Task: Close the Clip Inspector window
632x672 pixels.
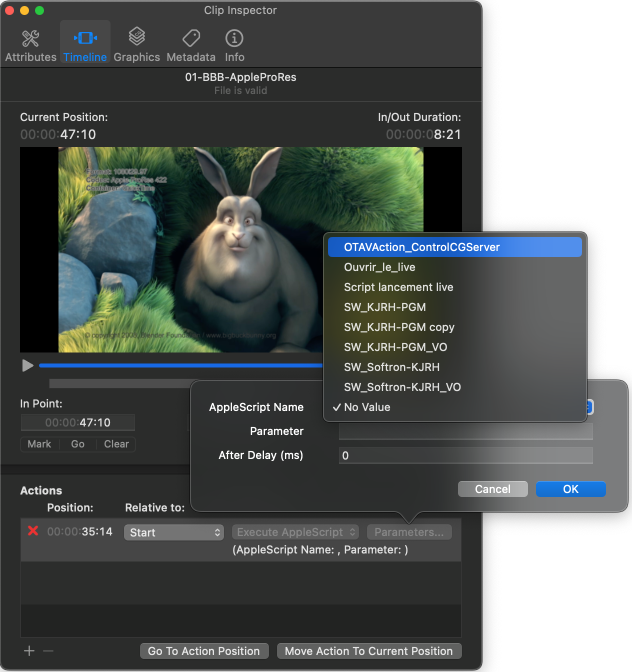Action: pyautogui.click(x=9, y=10)
